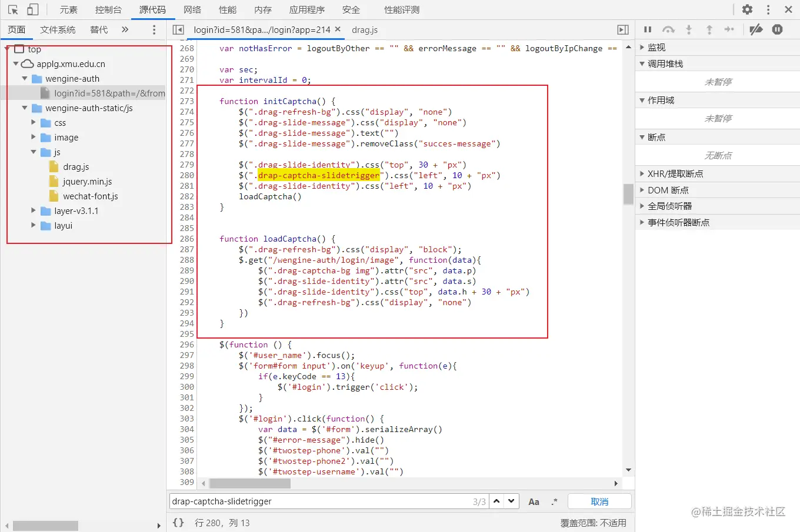This screenshot has height=532, width=800.
Task: Open the 性能 panel tab
Action: click(228, 10)
